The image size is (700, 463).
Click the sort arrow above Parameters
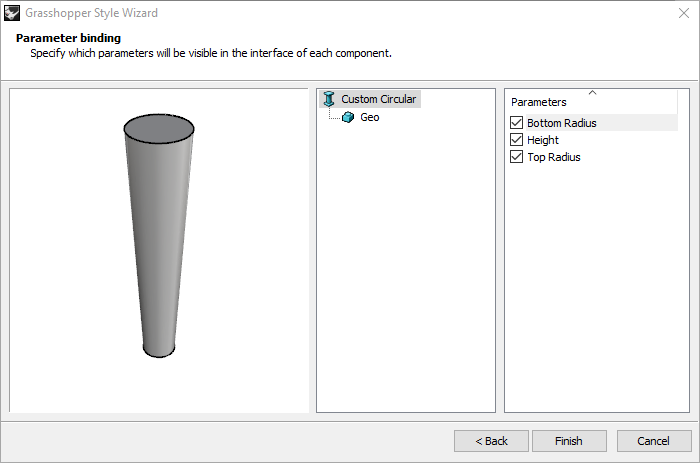point(592,93)
